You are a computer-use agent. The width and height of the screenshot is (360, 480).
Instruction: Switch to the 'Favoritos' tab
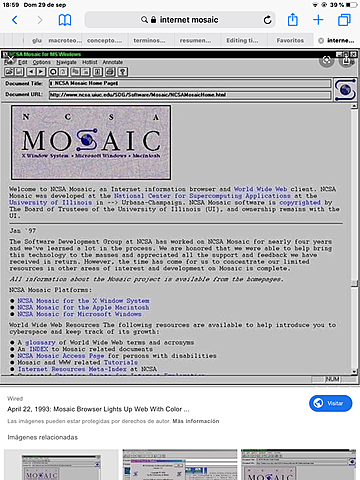(290, 40)
